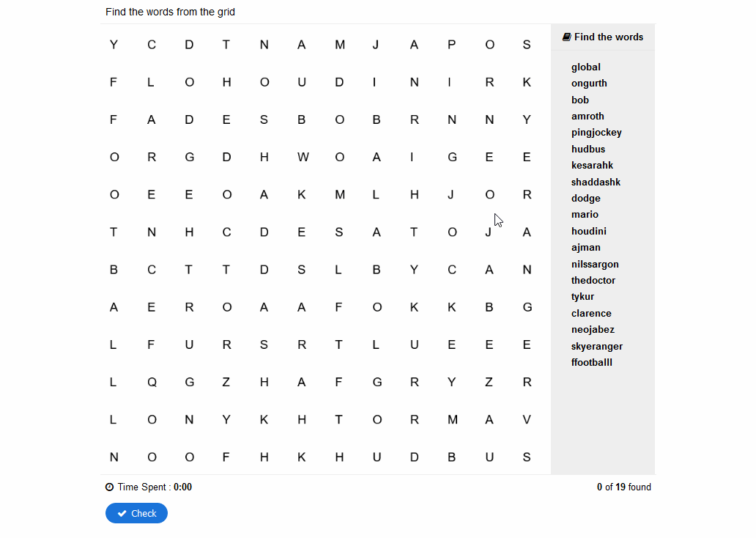Screen dimensions: 756x538
Task: Click the '0 of 19 found' counter
Action: [x=624, y=487]
